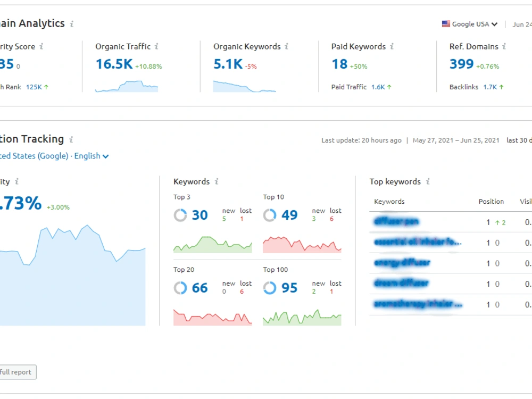Open the Paid Keywords 18 value

339,64
